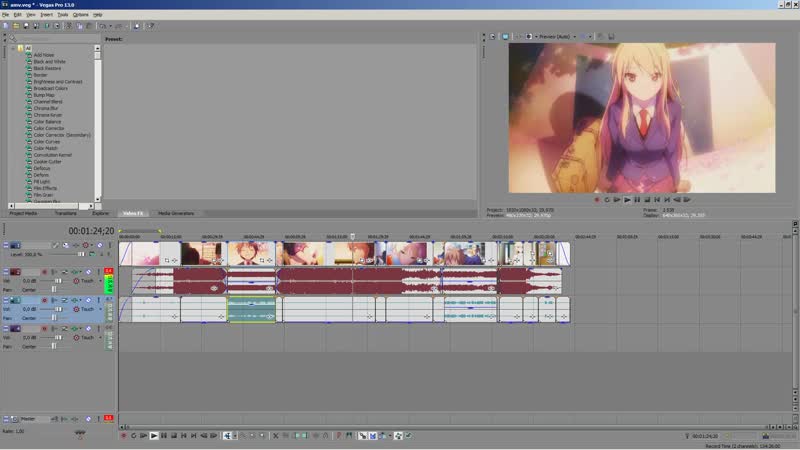Click Stop in timeline transport bar
The height and width of the screenshot is (450, 800).
(x=174, y=436)
